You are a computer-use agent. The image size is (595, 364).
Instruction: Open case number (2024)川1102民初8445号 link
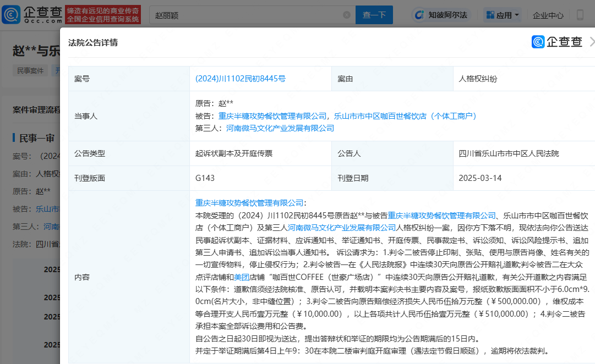click(240, 79)
